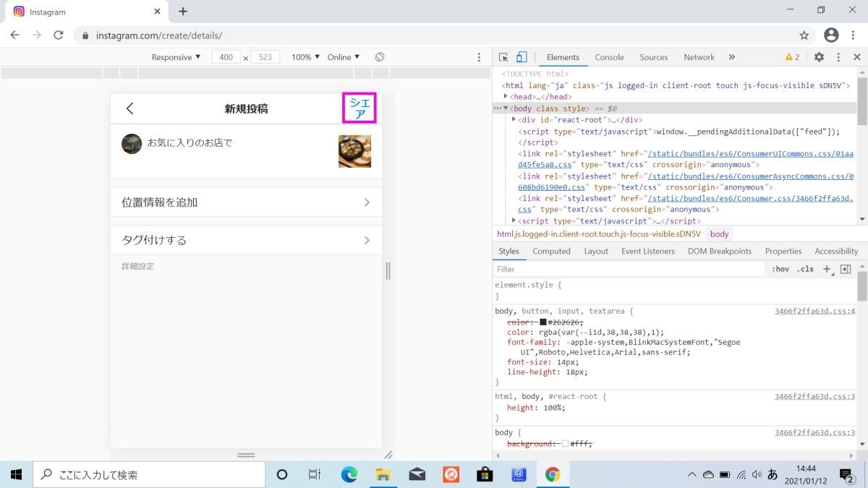Toggle .cls class editor
868x488 pixels.
(805, 269)
